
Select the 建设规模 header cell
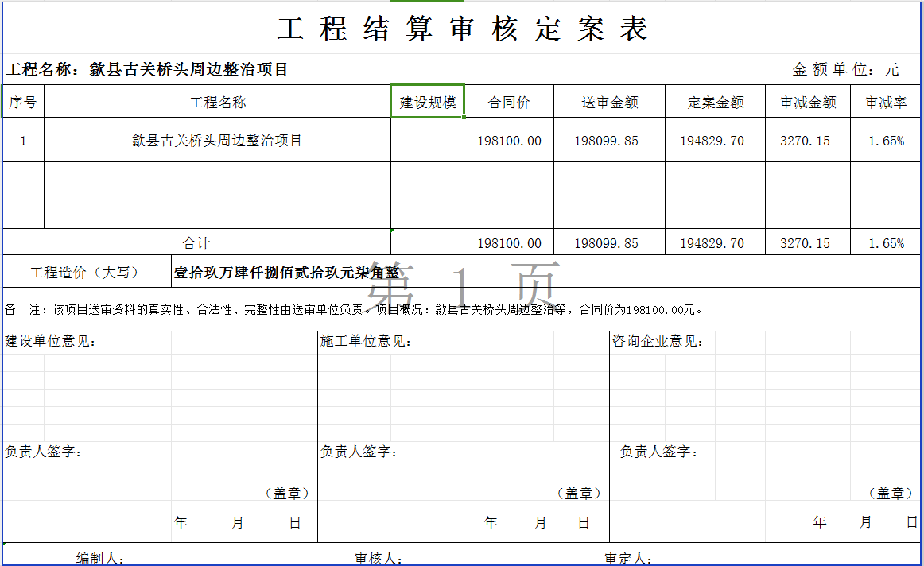click(427, 103)
